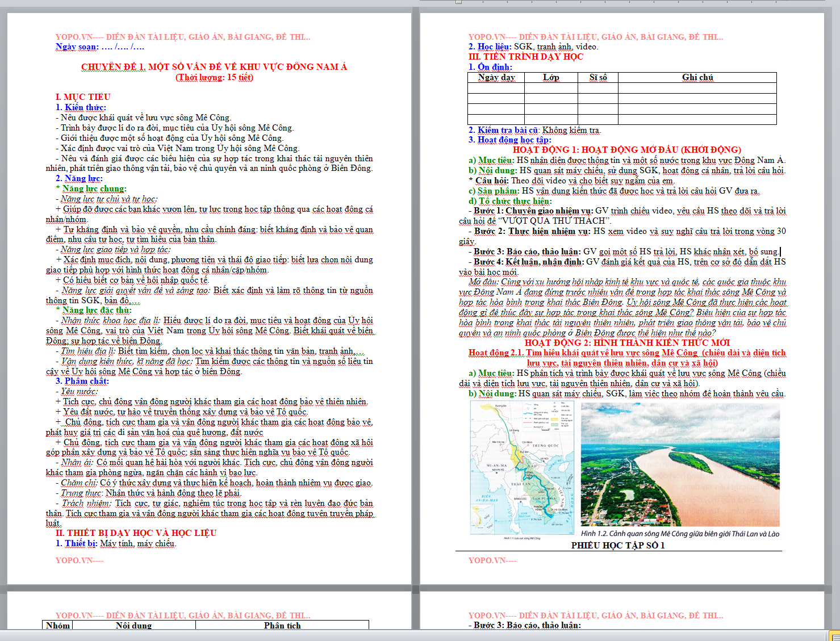Click the YOPO.VN footer on right page
This screenshot has height=641, width=840.
[492, 560]
